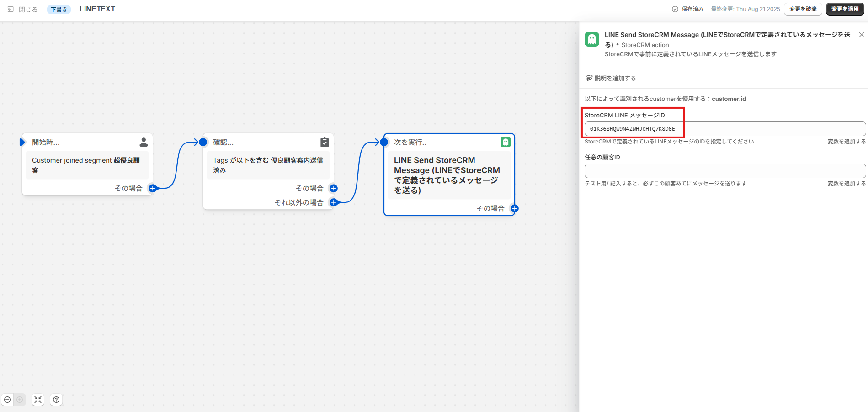
Task: Click green StoreCRM icon on action node
Action: click(506, 142)
